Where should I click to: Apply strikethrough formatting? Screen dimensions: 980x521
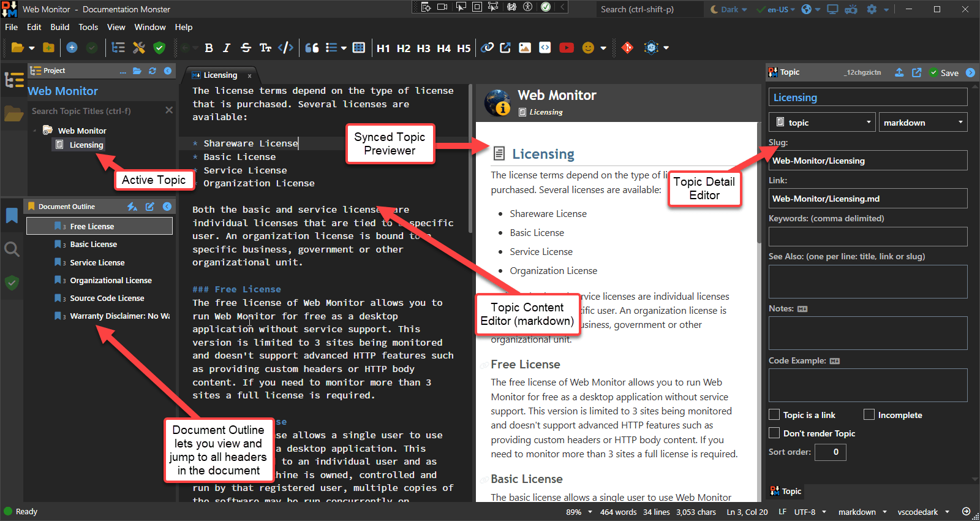(246, 48)
